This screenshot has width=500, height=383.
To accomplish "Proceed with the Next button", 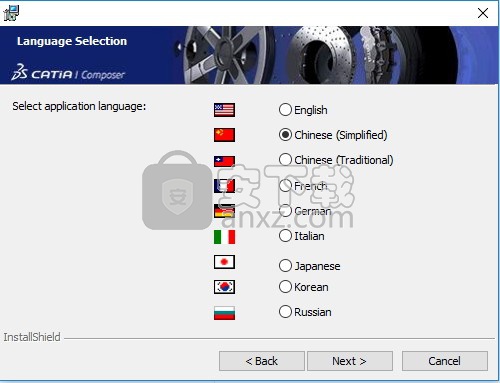I will pyautogui.click(x=350, y=361).
